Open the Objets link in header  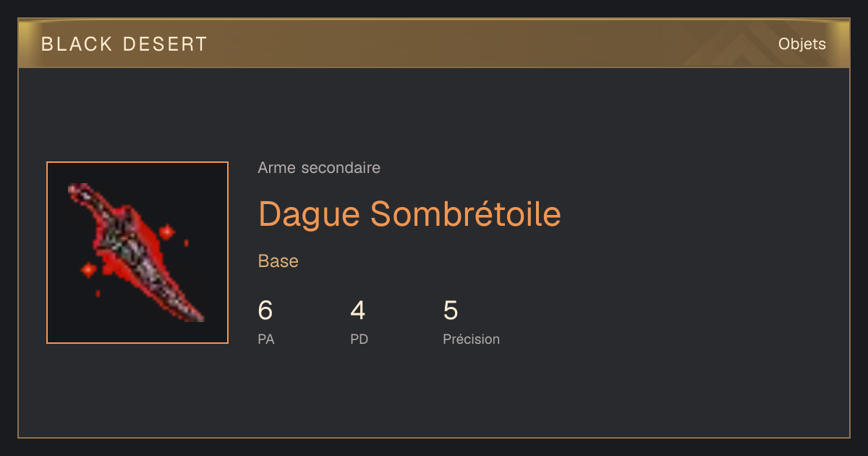[801, 44]
